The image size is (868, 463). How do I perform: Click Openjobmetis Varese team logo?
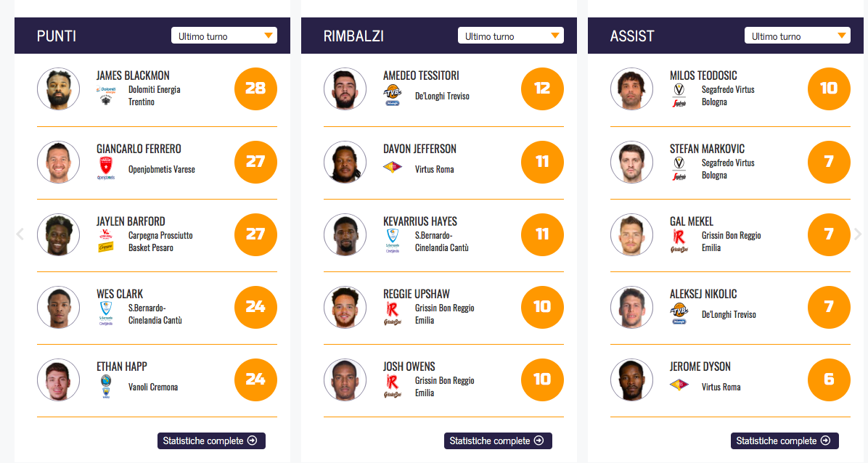point(106,169)
